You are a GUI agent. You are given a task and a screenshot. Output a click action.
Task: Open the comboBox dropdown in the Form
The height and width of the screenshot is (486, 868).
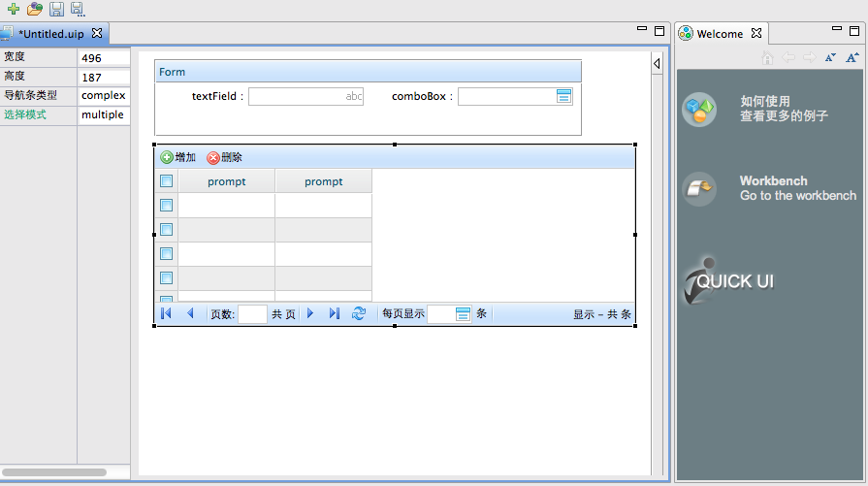point(563,96)
